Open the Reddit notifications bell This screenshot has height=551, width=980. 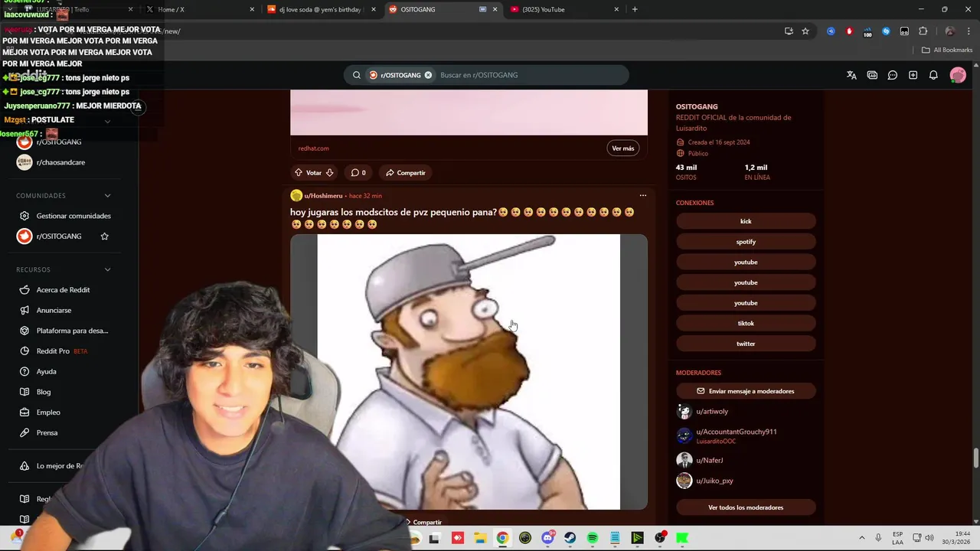(933, 75)
